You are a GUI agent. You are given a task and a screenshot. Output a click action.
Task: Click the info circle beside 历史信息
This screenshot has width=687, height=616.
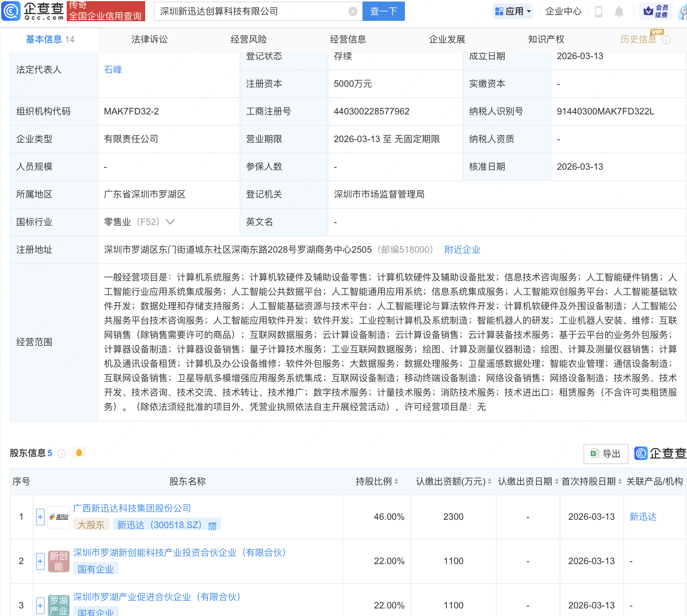(x=666, y=39)
